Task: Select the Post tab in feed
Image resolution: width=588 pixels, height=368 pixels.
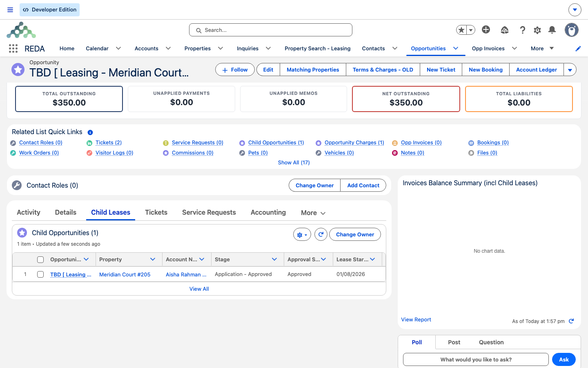Action: (454, 342)
